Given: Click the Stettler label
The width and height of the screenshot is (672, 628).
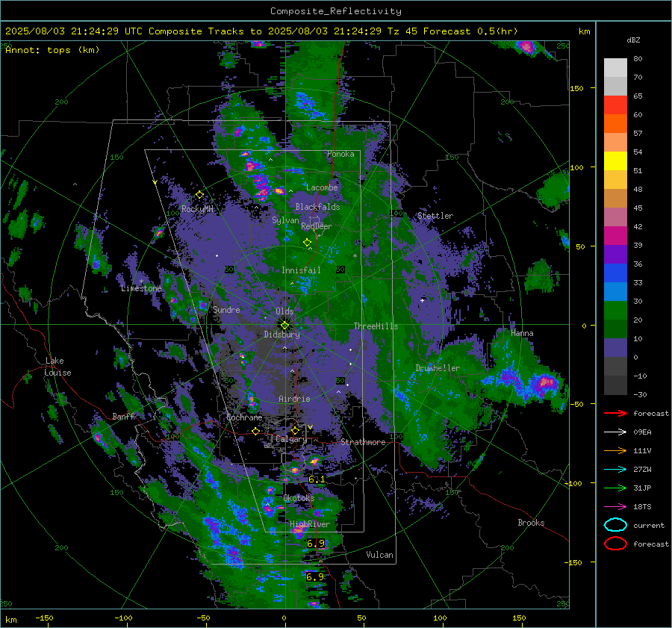Looking at the screenshot, I should [435, 216].
